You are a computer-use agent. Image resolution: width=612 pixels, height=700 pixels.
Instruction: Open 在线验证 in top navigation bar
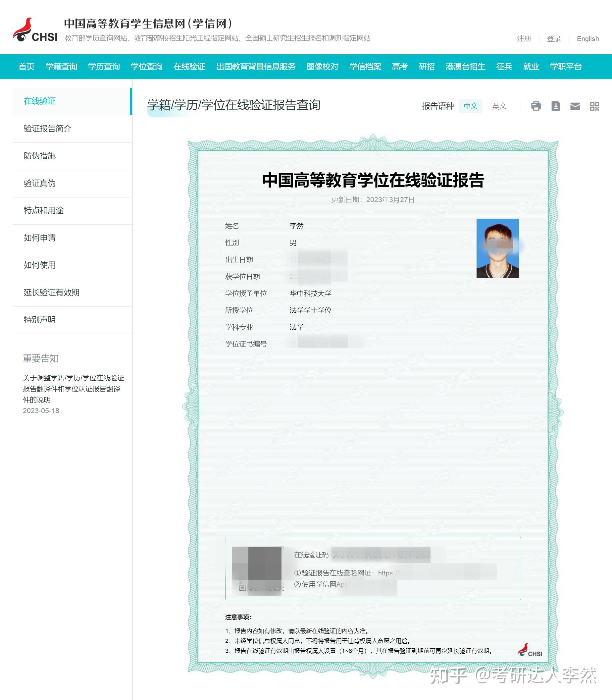(189, 67)
